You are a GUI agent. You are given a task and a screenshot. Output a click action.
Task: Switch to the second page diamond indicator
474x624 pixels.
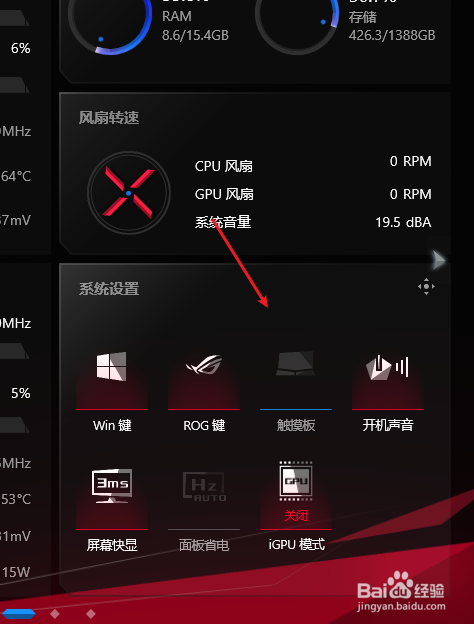[55, 614]
